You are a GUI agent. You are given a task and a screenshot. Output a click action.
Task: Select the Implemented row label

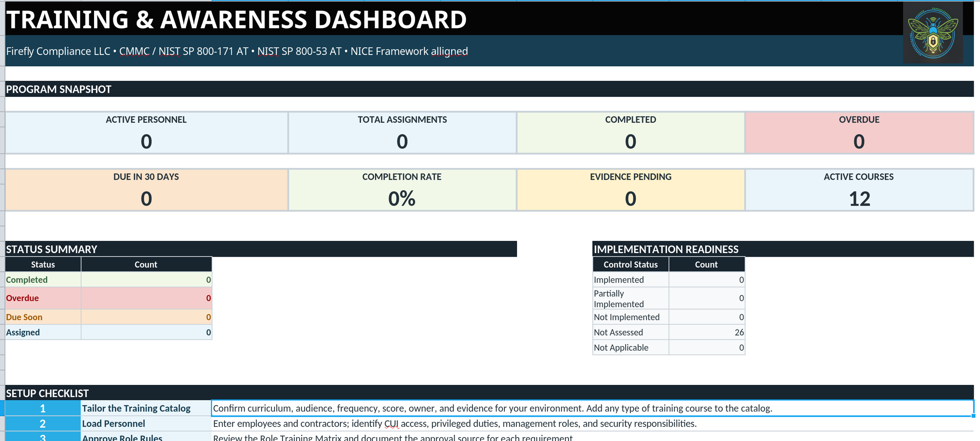coord(631,280)
